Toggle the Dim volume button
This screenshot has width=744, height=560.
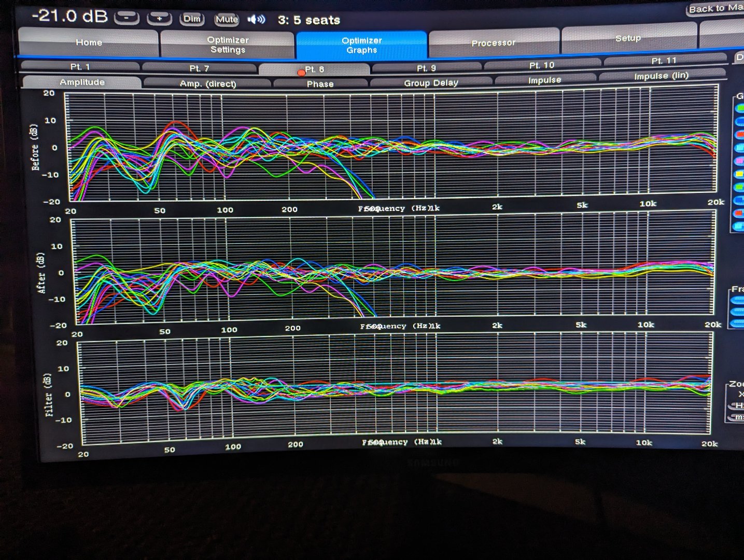coord(192,19)
